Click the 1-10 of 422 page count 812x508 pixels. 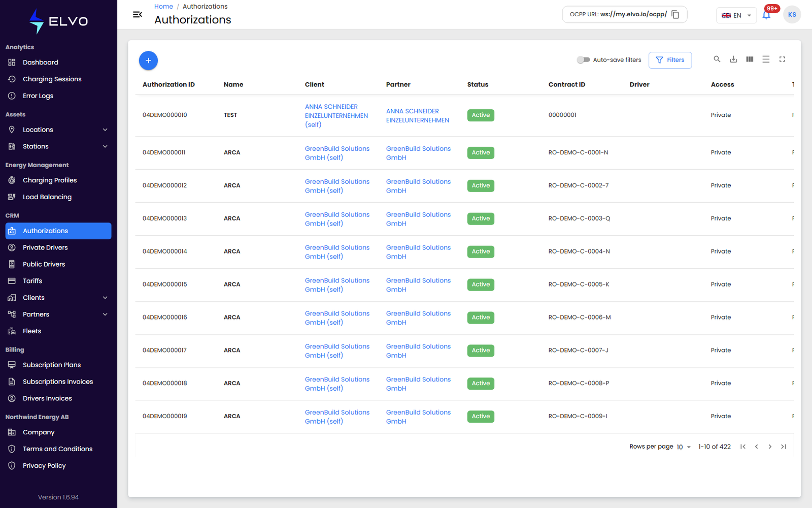coord(714,447)
